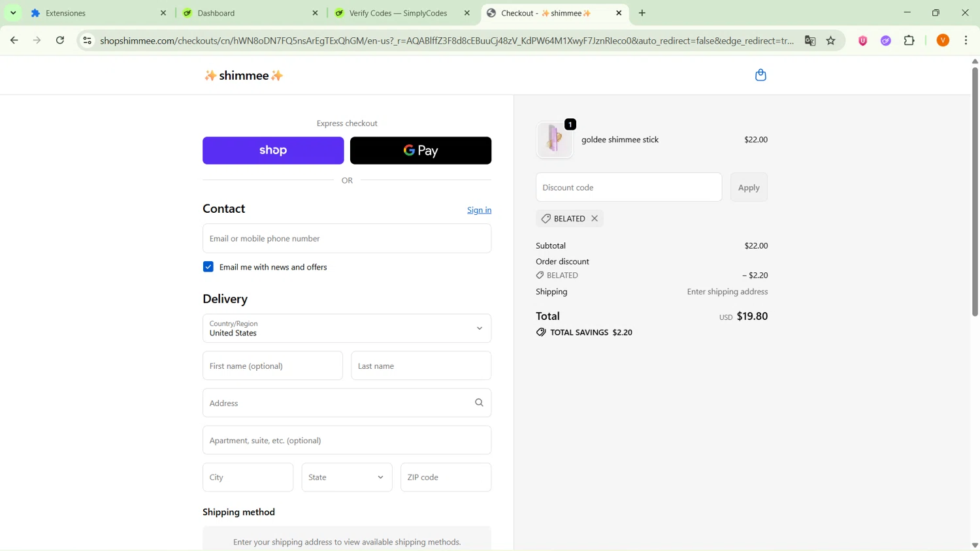Viewport: 980px width, 551px height.
Task: Open the State dropdown
Action: (347, 477)
